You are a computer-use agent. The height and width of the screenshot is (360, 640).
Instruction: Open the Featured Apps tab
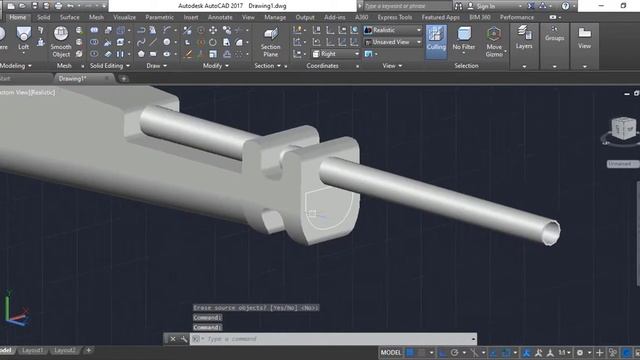point(440,17)
